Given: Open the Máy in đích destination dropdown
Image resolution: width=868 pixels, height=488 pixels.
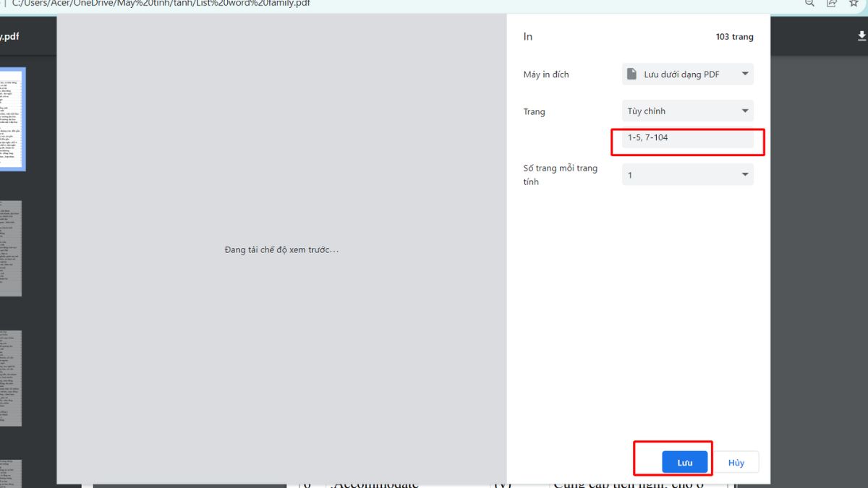Looking at the screenshot, I should tap(687, 74).
